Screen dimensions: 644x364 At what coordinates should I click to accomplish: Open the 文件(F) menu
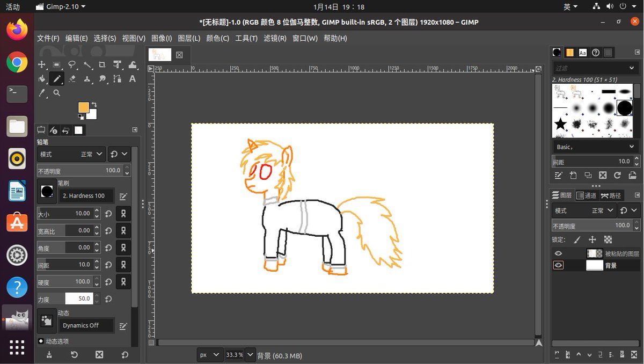tap(48, 38)
